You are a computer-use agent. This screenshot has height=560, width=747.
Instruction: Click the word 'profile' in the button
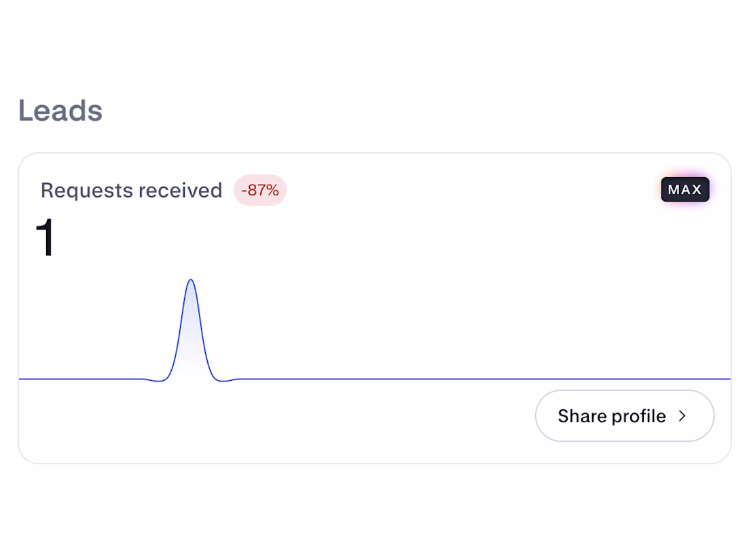pos(638,417)
